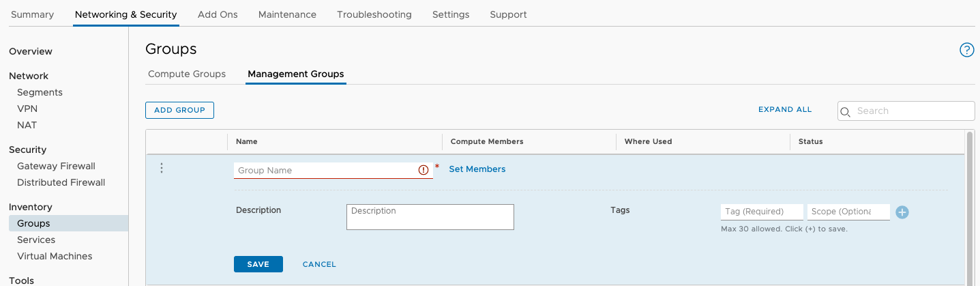Expand all groups with EXPAND ALL
Image resolution: width=980 pixels, height=286 pixels.
tap(785, 109)
